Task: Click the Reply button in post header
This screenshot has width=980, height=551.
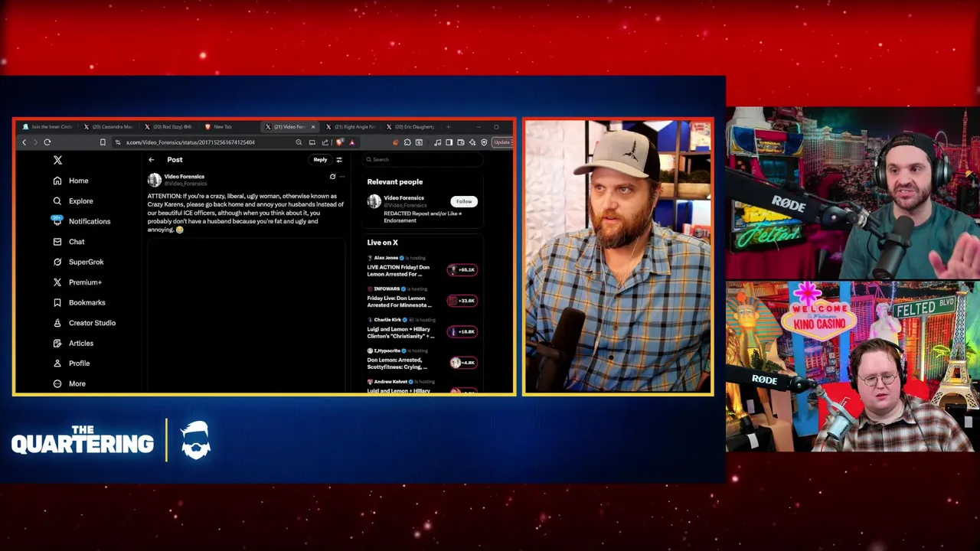Action: [x=320, y=160]
